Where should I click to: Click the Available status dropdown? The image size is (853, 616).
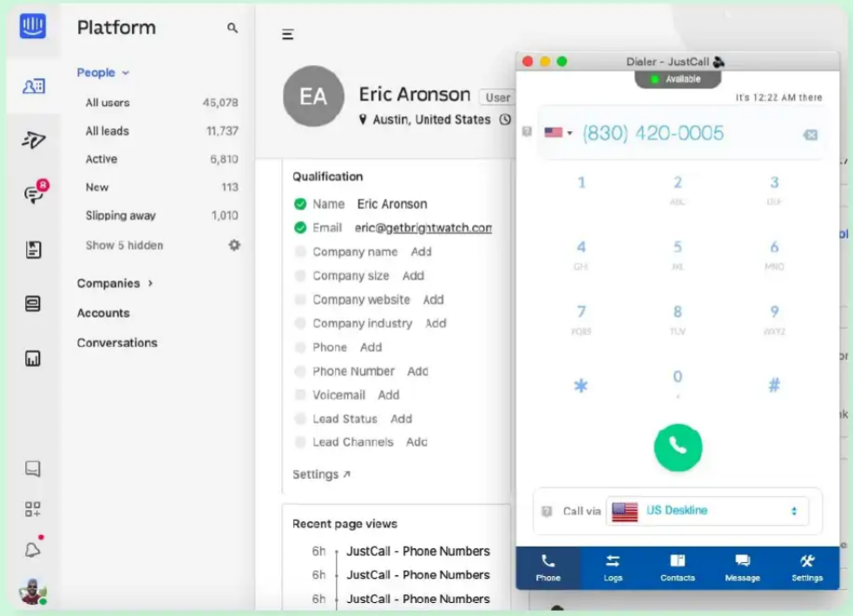pyautogui.click(x=678, y=79)
